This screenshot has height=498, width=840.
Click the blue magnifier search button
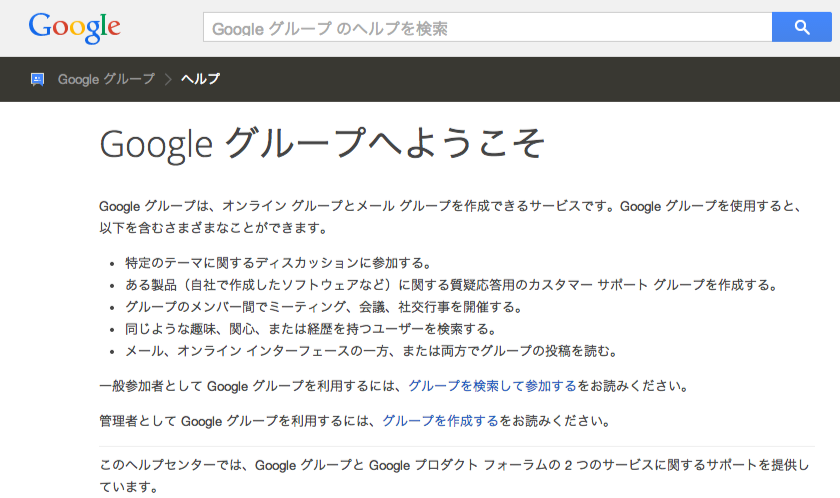coord(801,27)
